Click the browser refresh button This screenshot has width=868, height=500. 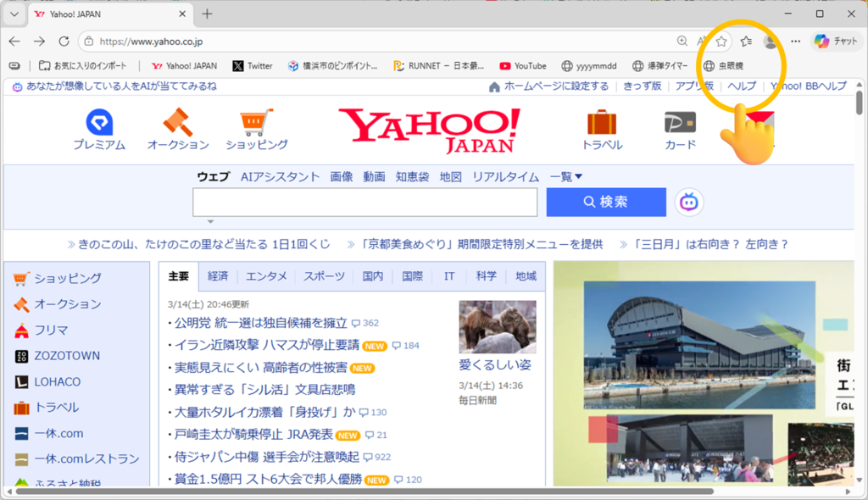point(64,41)
